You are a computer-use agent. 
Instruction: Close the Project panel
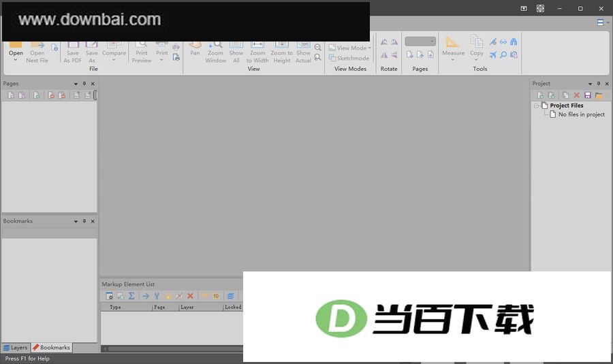point(607,84)
